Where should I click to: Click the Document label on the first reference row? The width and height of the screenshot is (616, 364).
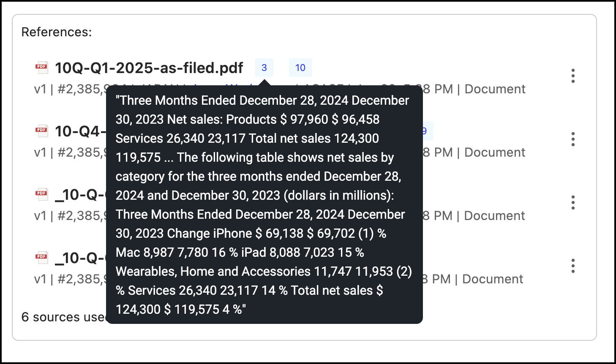495,89
